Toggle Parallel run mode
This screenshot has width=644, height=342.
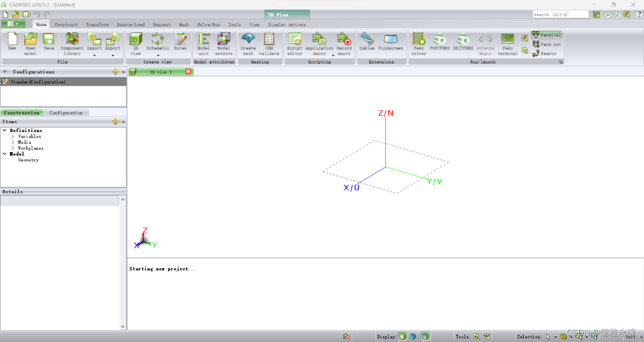point(546,35)
